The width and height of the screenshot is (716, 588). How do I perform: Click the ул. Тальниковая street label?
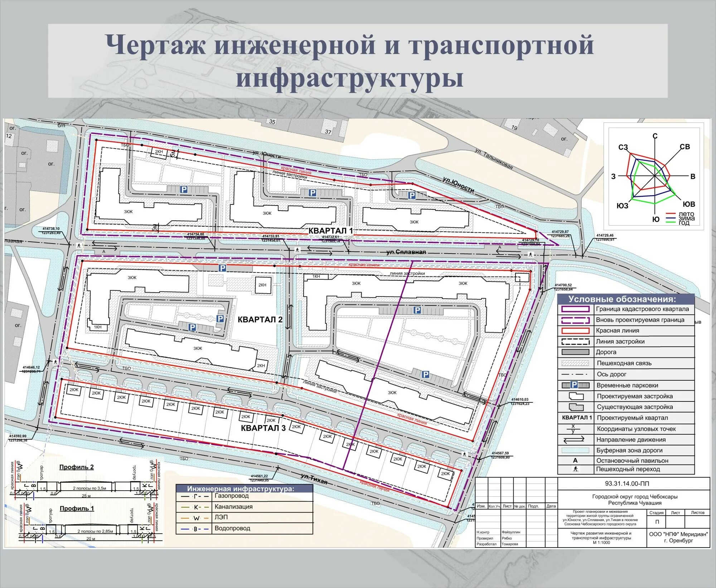coord(494,159)
